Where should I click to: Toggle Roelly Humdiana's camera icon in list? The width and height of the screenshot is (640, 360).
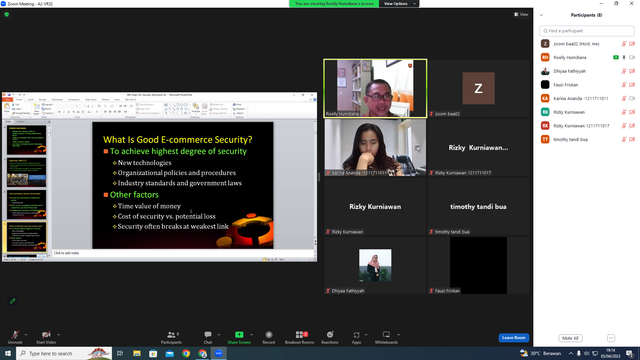coord(632,58)
